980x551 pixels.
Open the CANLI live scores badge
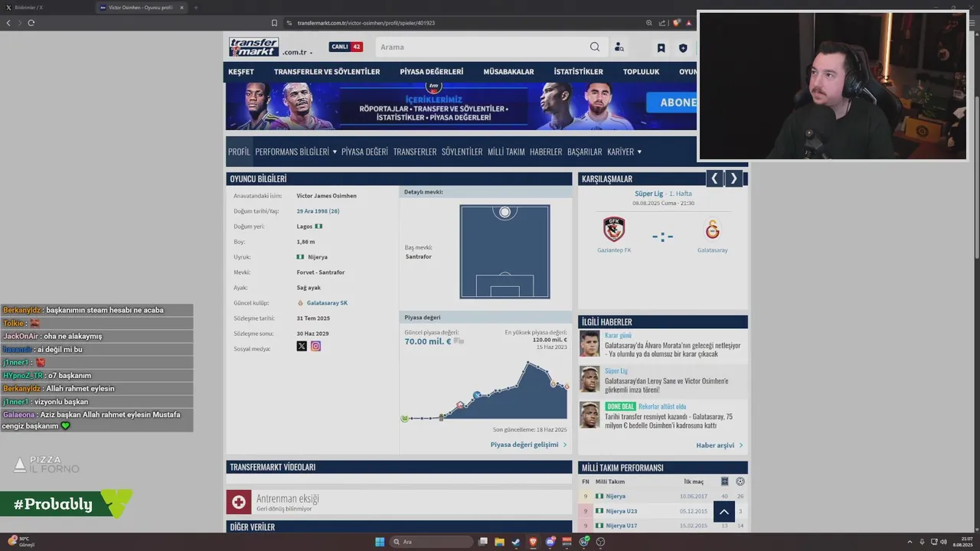tap(345, 47)
